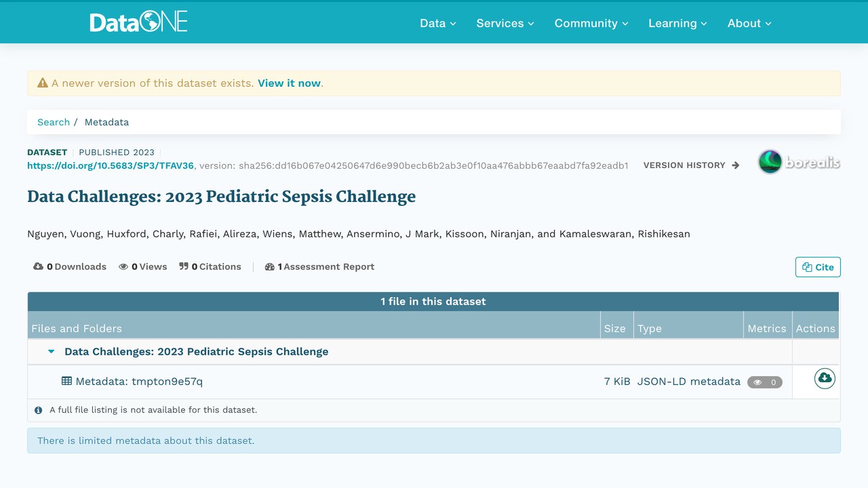Click the Downloads count cloud icon
The width and height of the screenshot is (868, 488).
click(x=38, y=266)
